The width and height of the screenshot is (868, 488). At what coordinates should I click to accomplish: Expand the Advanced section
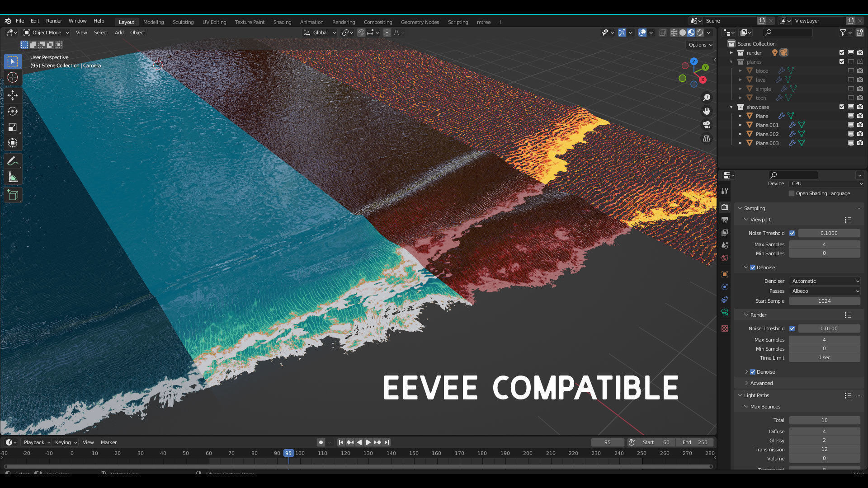[x=761, y=383]
